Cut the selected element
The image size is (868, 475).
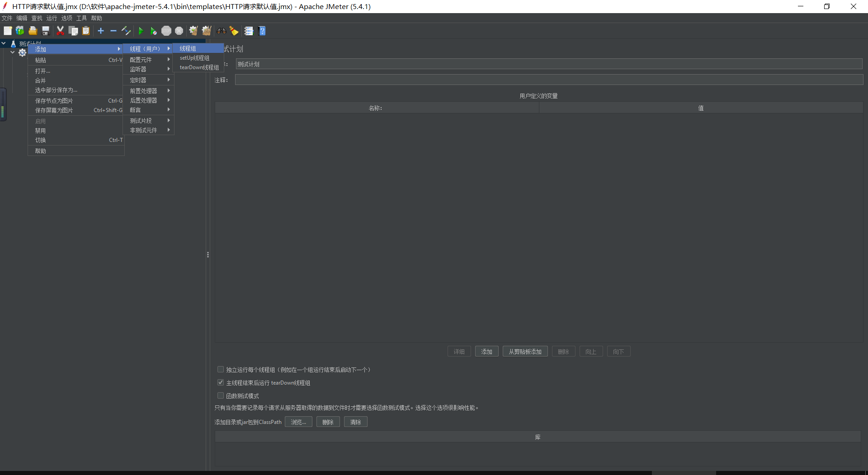coord(60,31)
